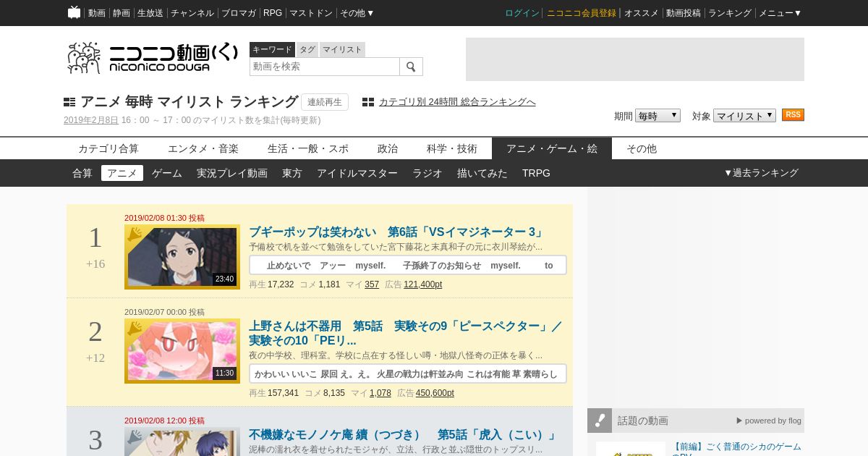Image resolution: width=868 pixels, height=456 pixels.
Task: Click the 2019年2月8日 date link
Action: pyautogui.click(x=91, y=120)
